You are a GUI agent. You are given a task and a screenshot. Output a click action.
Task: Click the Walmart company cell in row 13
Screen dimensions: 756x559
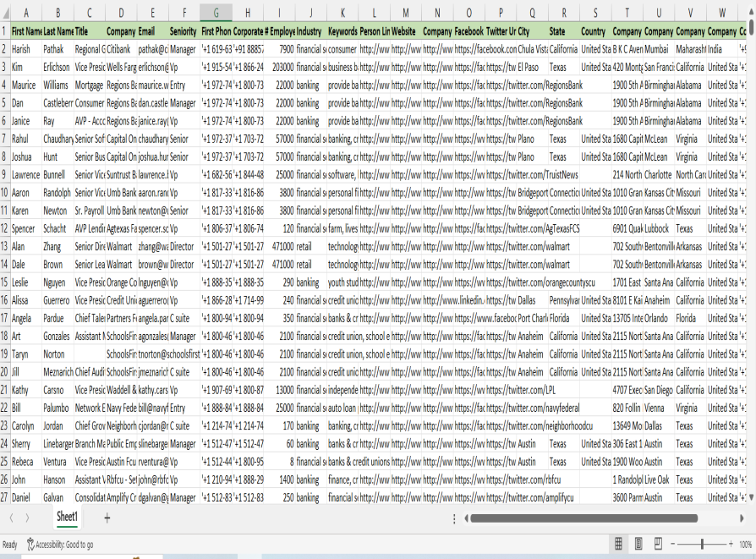pos(121,245)
